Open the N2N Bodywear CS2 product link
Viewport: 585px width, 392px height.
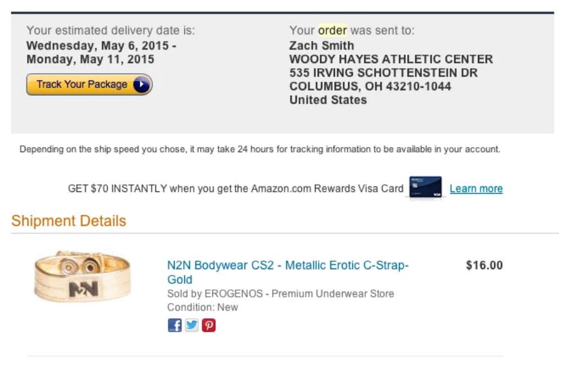[x=287, y=266]
